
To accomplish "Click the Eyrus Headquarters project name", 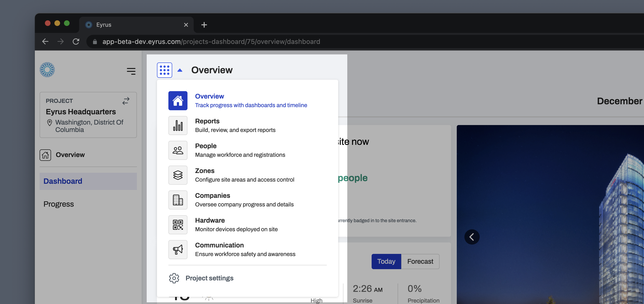I will tap(81, 112).
